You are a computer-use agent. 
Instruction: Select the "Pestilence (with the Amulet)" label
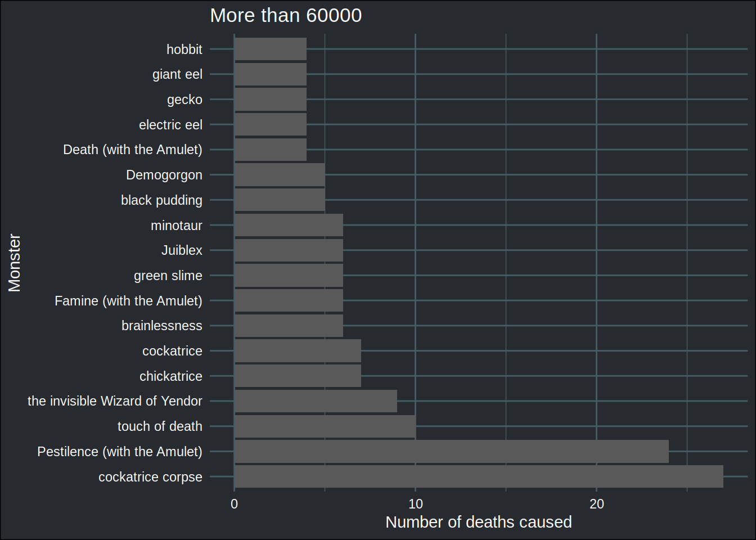[120, 452]
